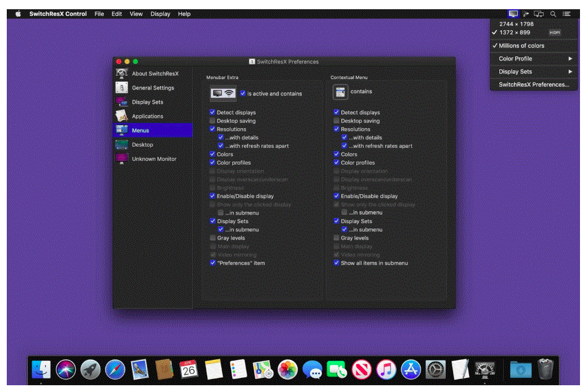Viewport: 588px width, 392px height.
Task: Open Photos from the Dock
Action: tap(288, 369)
